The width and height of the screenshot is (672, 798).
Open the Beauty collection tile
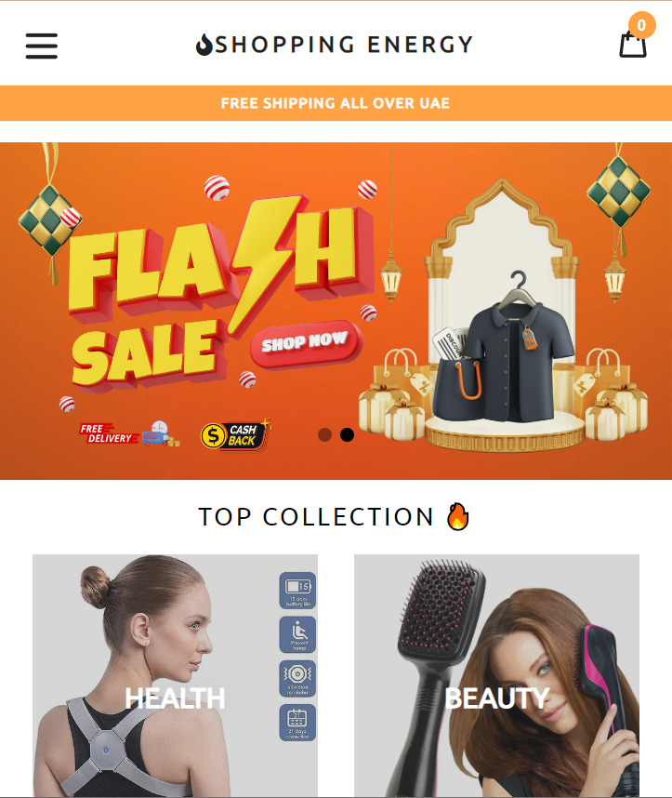coord(496,676)
